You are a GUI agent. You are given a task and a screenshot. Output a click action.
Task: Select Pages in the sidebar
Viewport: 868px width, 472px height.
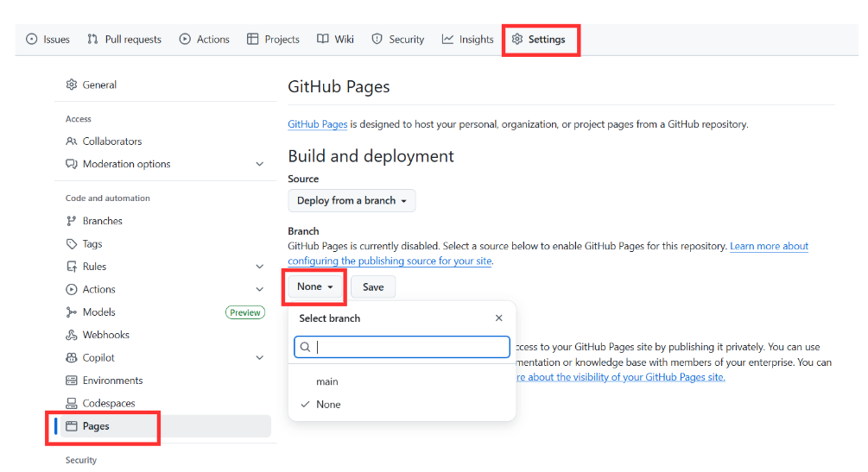[x=166, y=426]
